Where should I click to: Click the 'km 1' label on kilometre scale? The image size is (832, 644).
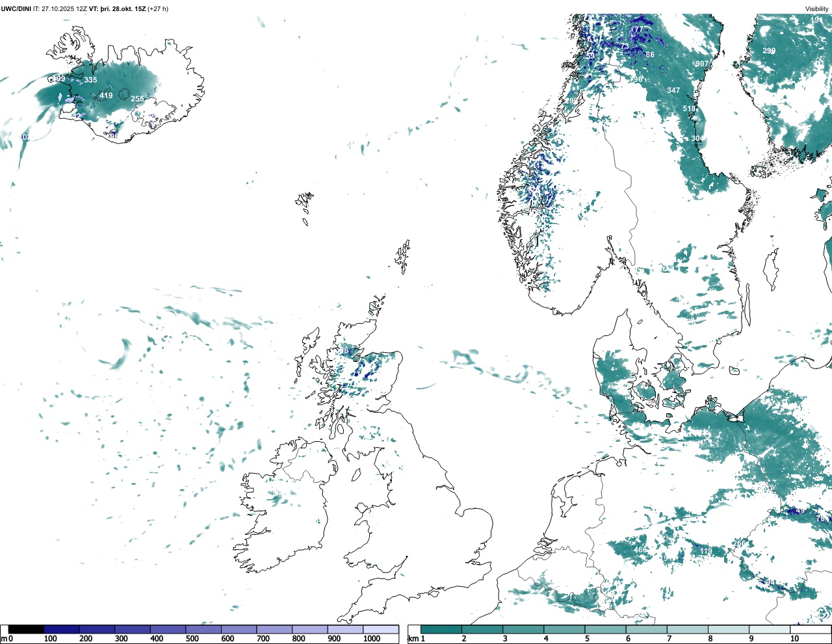416,639
